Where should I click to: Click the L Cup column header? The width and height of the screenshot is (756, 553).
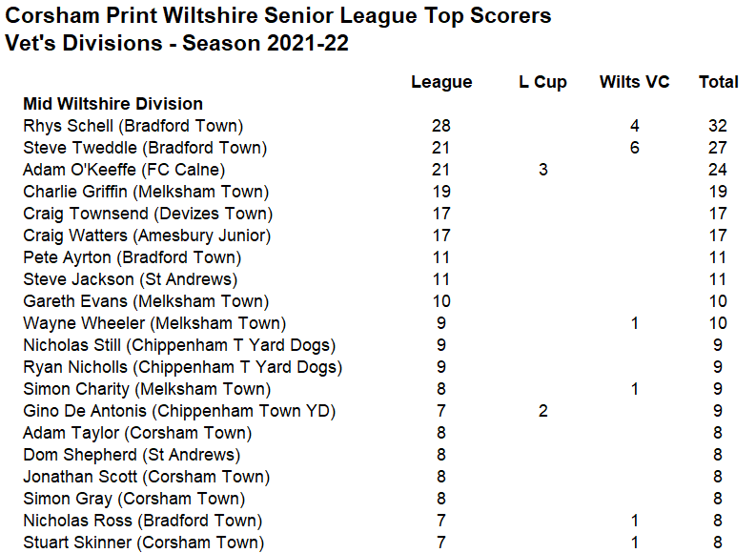point(542,82)
